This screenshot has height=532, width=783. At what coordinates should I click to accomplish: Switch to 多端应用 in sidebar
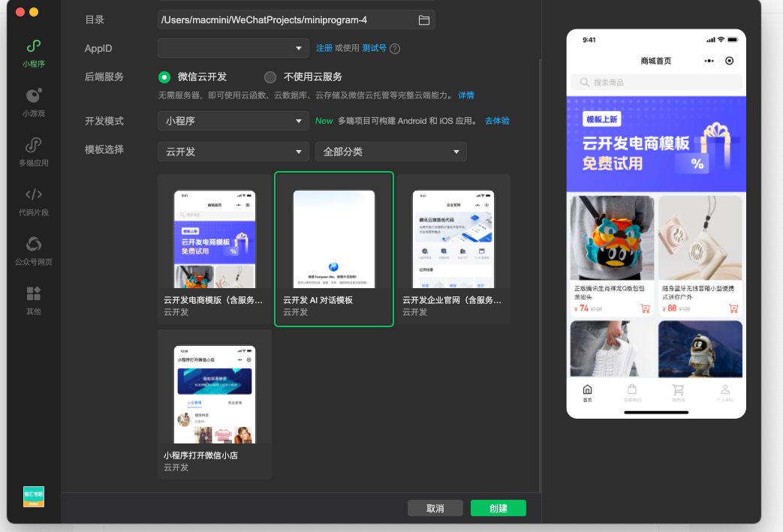[x=34, y=146]
